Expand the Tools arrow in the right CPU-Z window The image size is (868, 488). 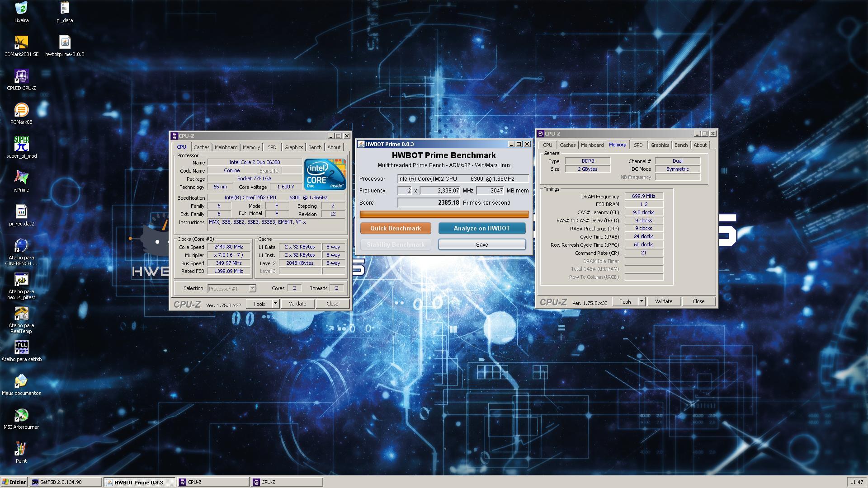tap(642, 301)
